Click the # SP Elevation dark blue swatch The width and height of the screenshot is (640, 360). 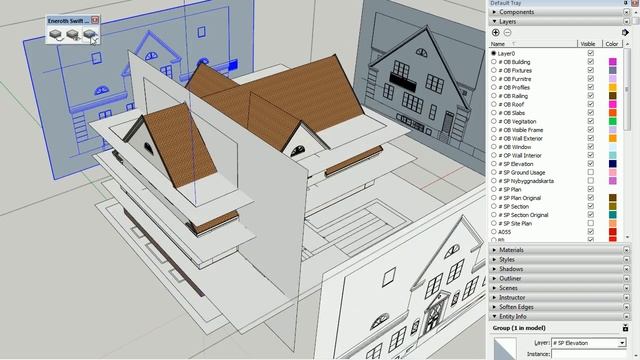(613, 164)
